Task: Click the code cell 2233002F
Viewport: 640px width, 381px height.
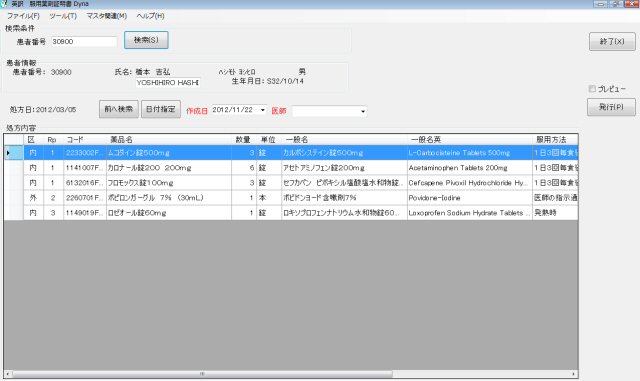Action: (x=85, y=153)
